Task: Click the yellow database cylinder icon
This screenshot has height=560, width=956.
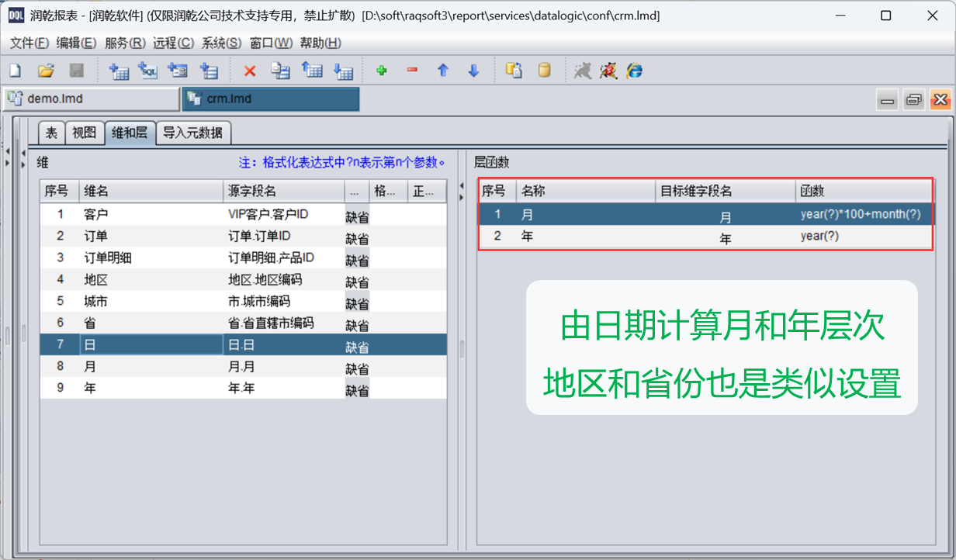Action: click(544, 71)
